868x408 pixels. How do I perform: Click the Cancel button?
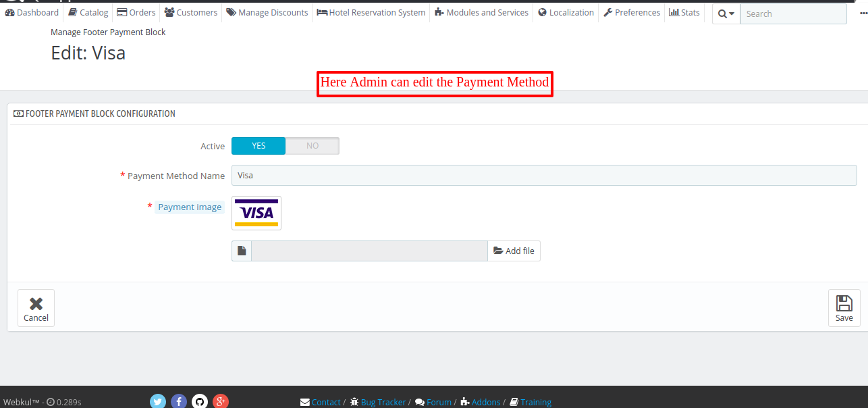pos(36,308)
